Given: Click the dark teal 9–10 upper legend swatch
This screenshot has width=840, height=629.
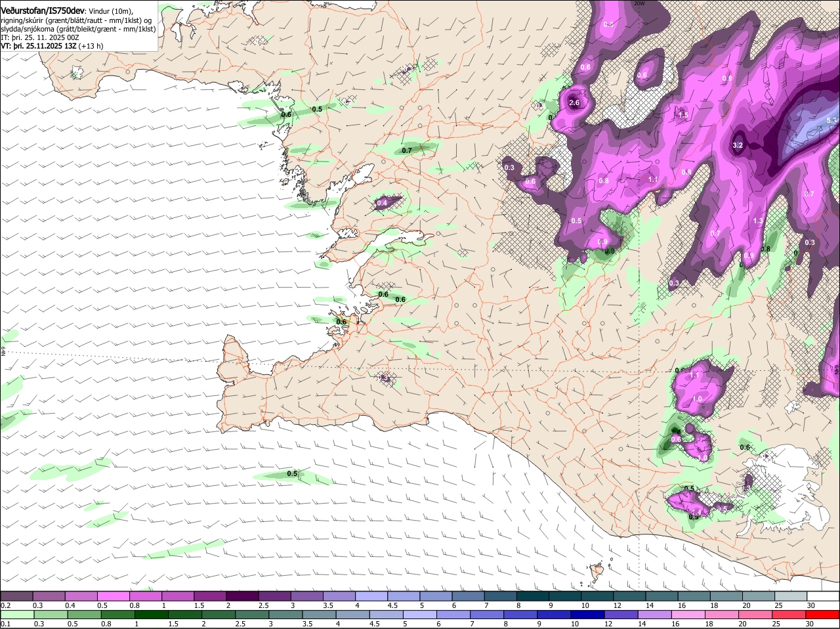Looking at the screenshot, I should tap(565, 596).
